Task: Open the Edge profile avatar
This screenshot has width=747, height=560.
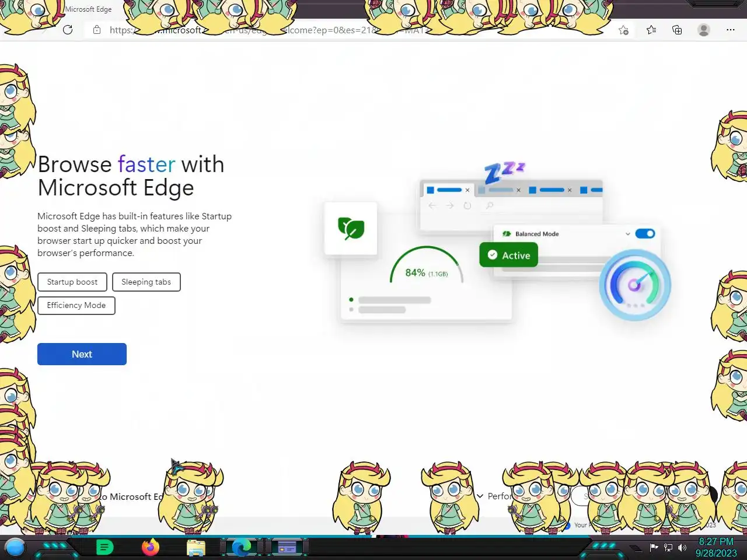Action: click(x=704, y=30)
